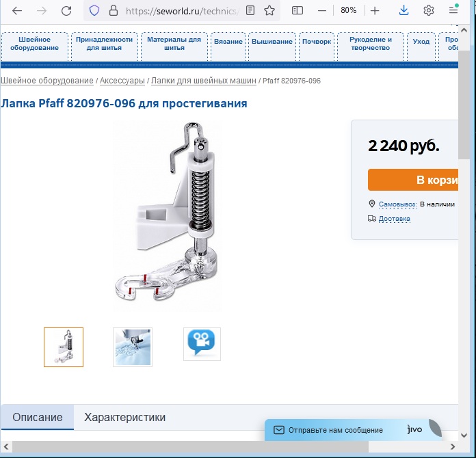Click the vertical scrollbar down arrow
Screen dimensions: 476x458
tap(464, 435)
